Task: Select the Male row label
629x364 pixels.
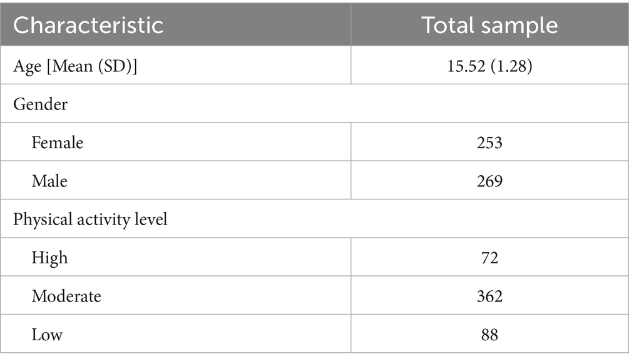Action: pyautogui.click(x=49, y=181)
